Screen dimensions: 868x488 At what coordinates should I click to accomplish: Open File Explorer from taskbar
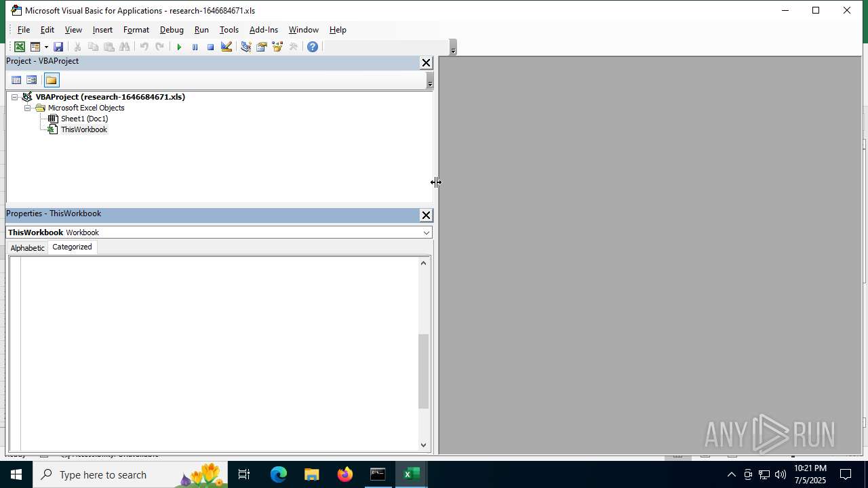coord(311,474)
